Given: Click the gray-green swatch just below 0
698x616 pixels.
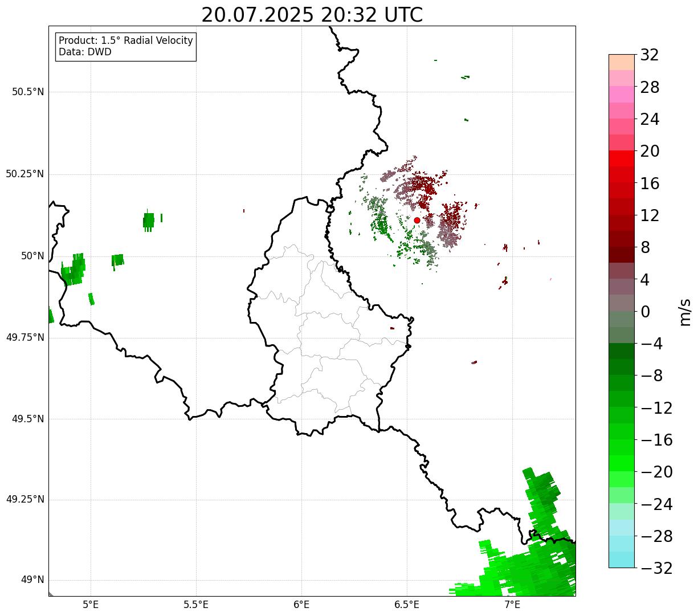Looking at the screenshot, I should tap(622, 319).
